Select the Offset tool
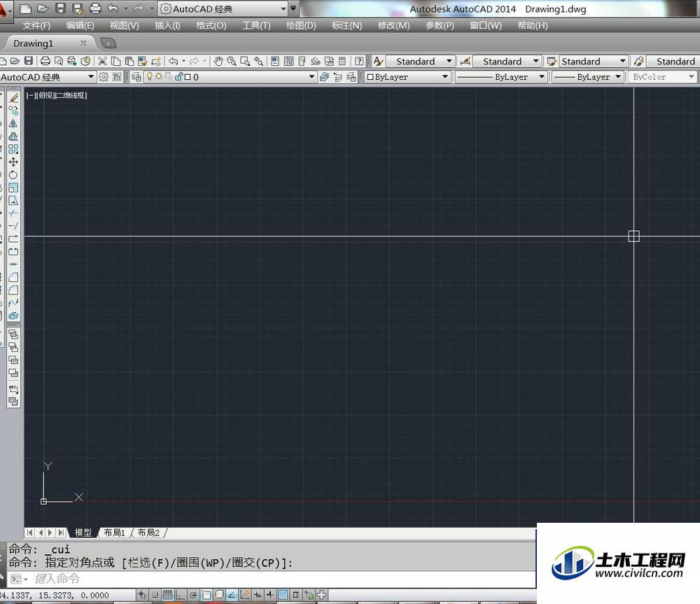Image resolution: width=700 pixels, height=604 pixels. [13, 136]
